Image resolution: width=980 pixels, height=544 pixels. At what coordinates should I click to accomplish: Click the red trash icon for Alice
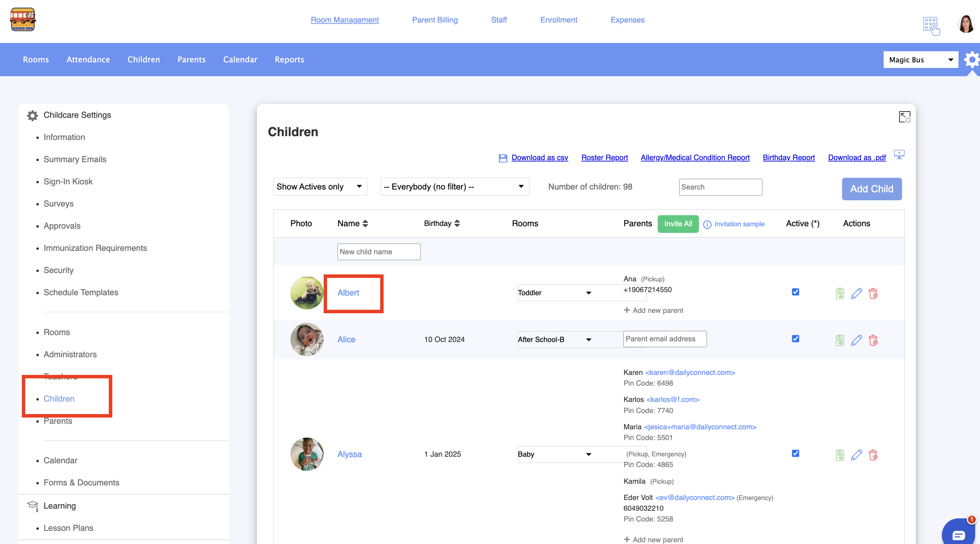click(873, 340)
